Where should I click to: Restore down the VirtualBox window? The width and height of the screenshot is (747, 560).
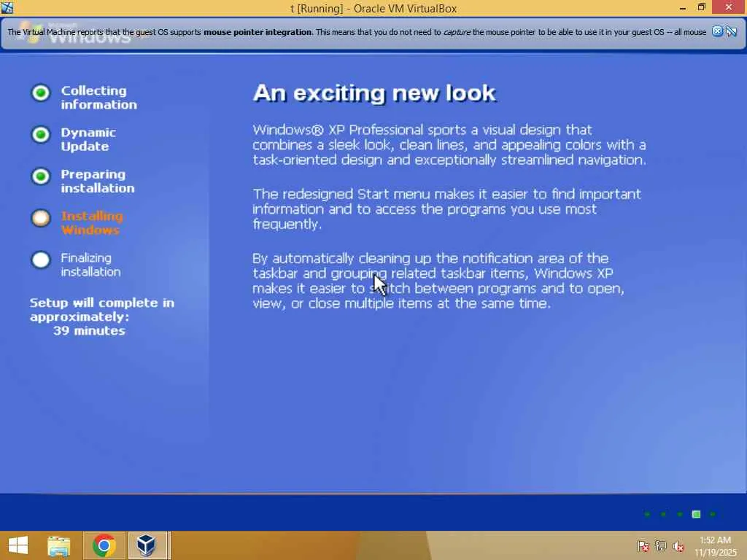pyautogui.click(x=701, y=7)
